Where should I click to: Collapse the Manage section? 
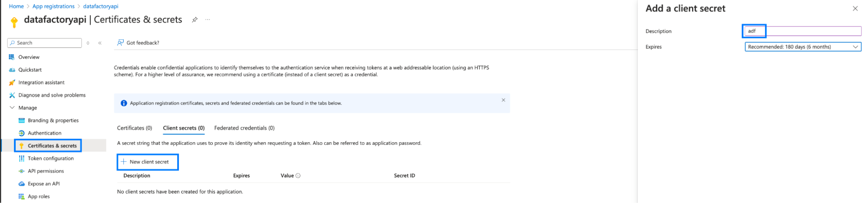[x=12, y=108]
